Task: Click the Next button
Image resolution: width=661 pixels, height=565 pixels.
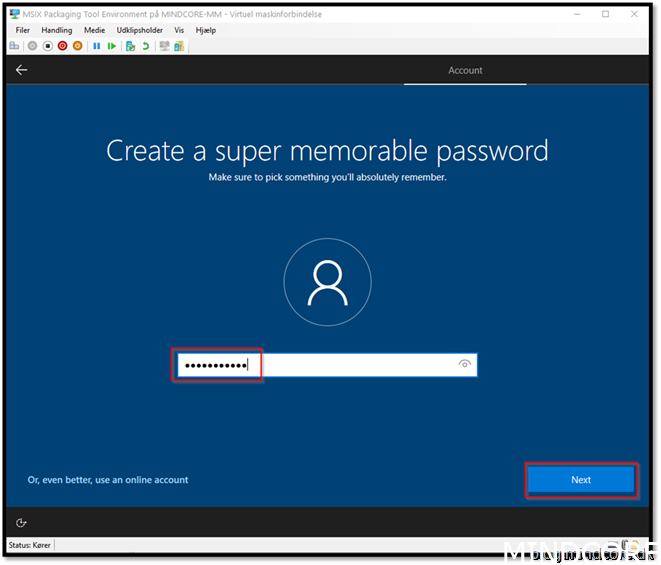Action: (x=581, y=480)
